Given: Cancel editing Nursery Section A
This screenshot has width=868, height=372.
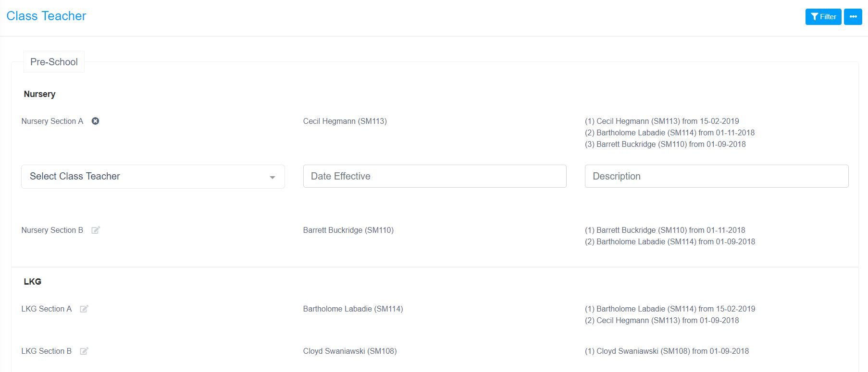Looking at the screenshot, I should tap(95, 121).
